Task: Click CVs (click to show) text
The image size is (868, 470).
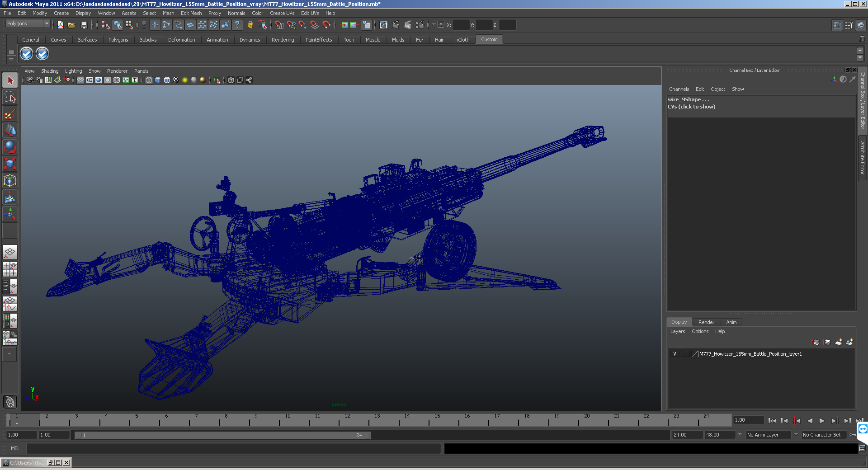Action: [x=692, y=107]
